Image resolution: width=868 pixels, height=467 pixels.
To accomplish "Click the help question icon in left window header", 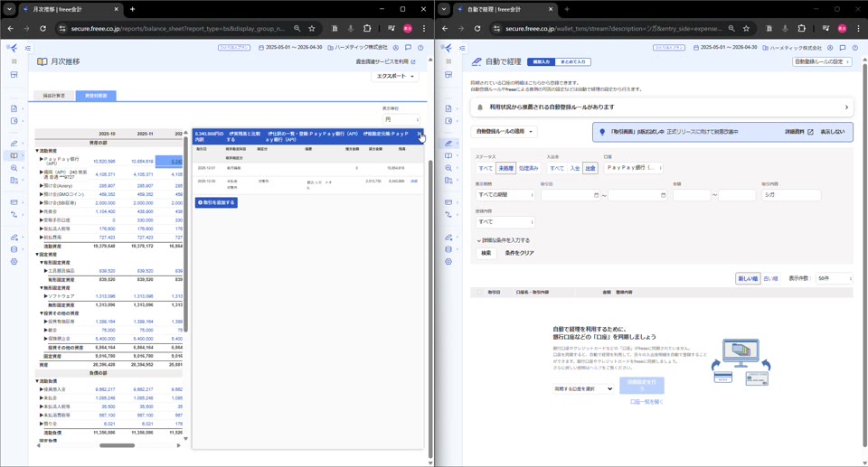I will pos(420,48).
